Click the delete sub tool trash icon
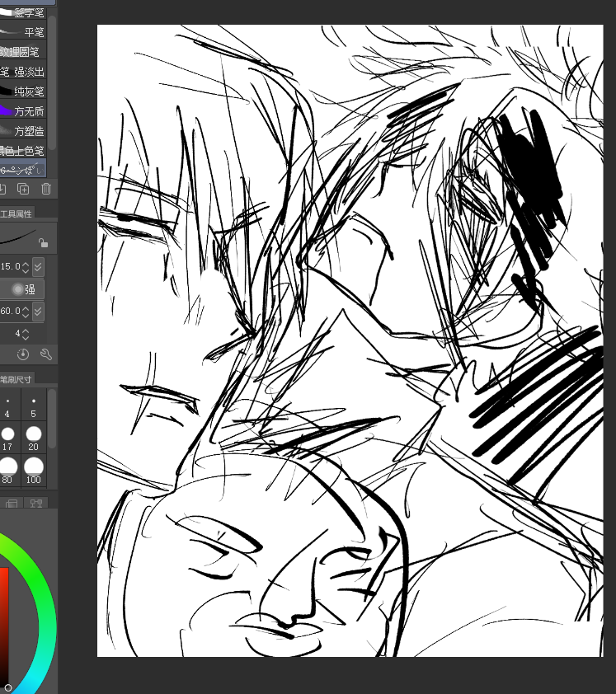The height and width of the screenshot is (694, 616). 46,190
